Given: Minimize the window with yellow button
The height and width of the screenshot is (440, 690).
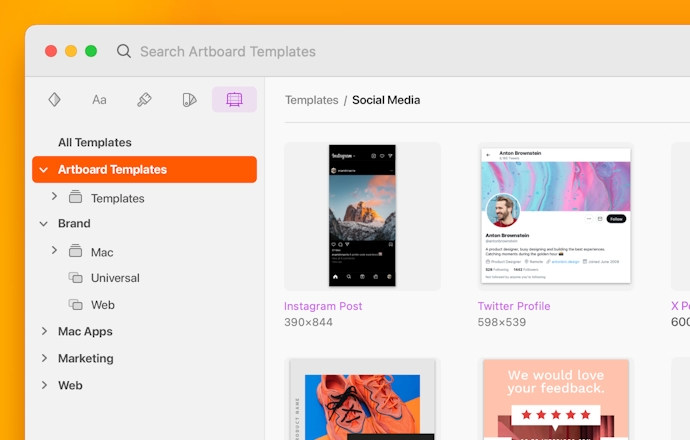Looking at the screenshot, I should tap(71, 51).
